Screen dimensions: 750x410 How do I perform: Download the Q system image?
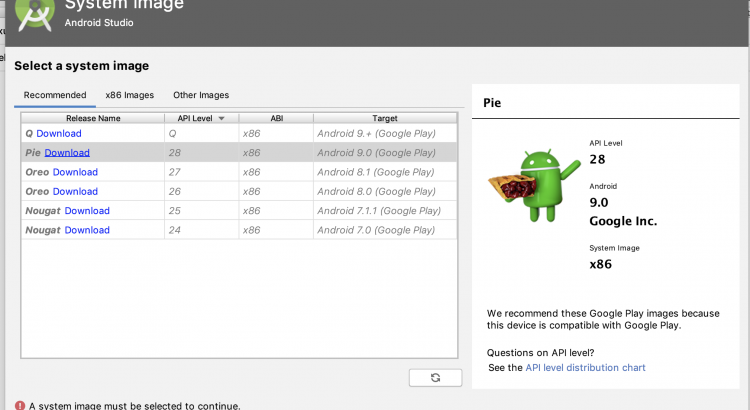[x=59, y=133]
